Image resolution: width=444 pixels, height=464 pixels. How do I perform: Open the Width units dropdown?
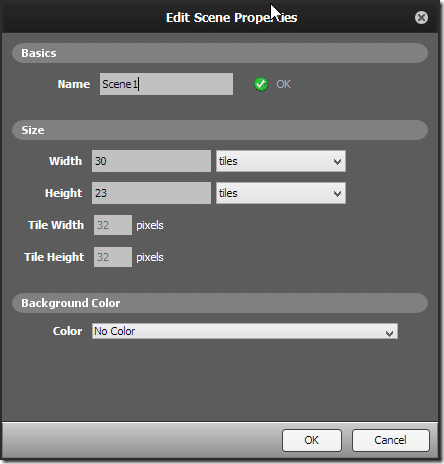tap(281, 161)
